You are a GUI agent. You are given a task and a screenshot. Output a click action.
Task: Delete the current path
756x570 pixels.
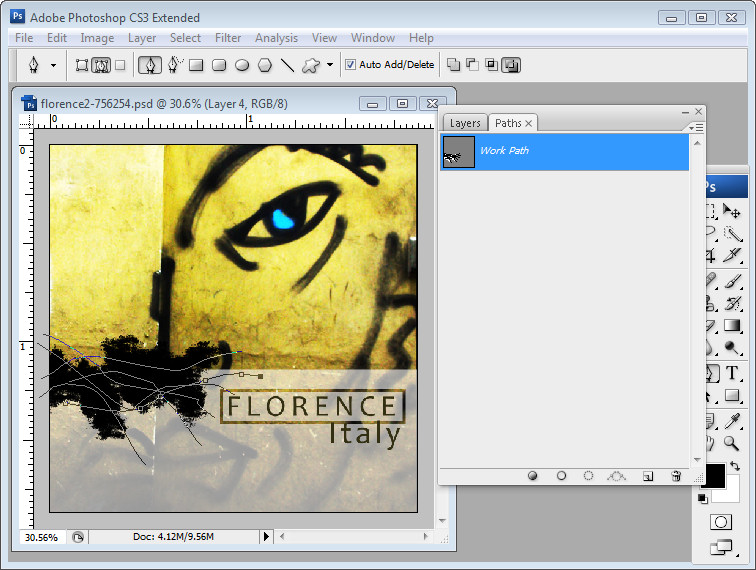(676, 476)
